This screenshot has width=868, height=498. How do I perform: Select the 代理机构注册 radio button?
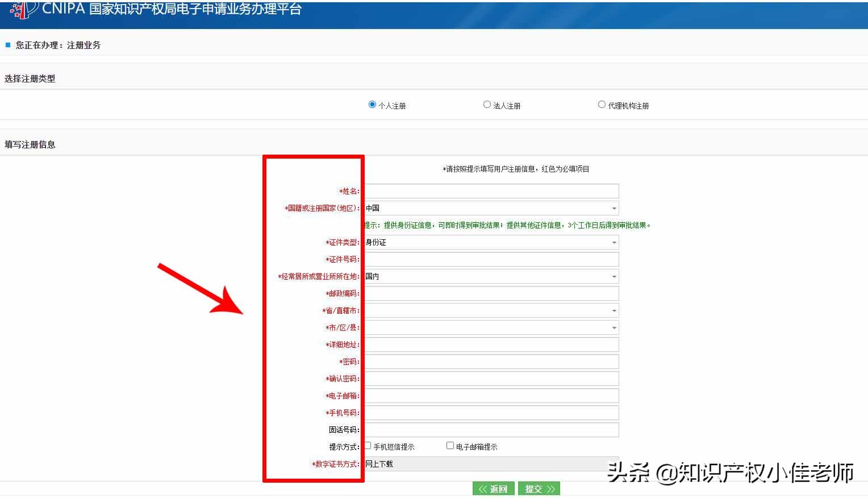tap(602, 105)
